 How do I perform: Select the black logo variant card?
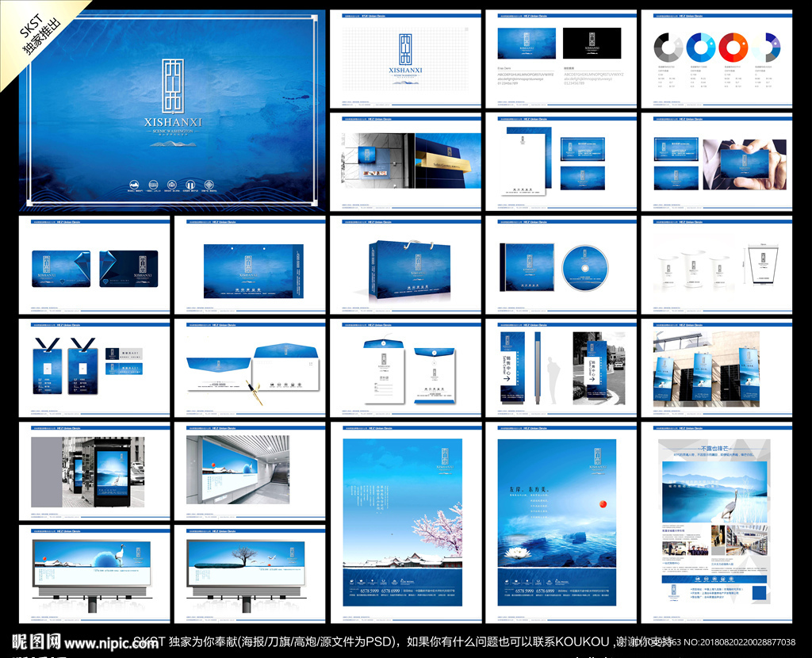592,44
